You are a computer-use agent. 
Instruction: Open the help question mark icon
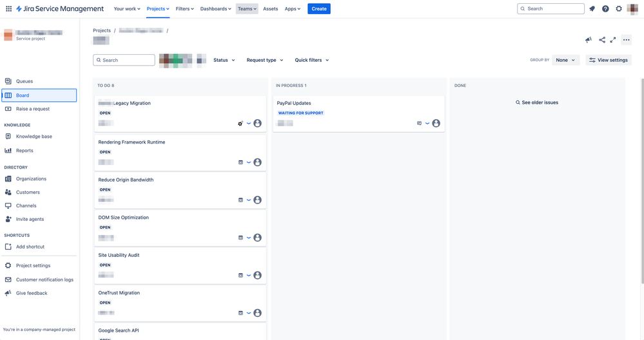click(605, 8)
